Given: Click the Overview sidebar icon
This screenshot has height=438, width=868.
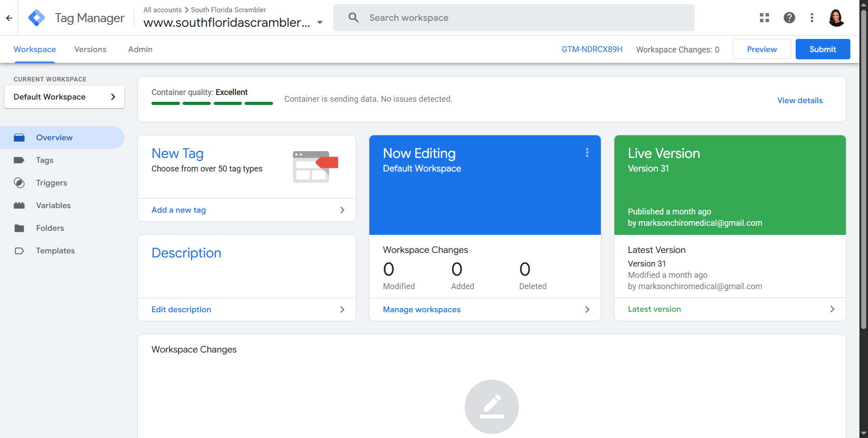Looking at the screenshot, I should tap(19, 138).
